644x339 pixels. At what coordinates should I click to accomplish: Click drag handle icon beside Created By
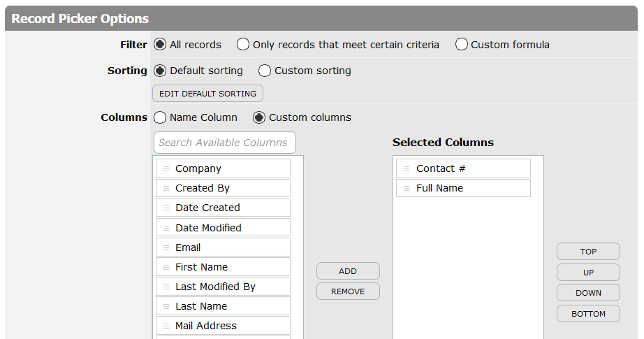coord(166,188)
